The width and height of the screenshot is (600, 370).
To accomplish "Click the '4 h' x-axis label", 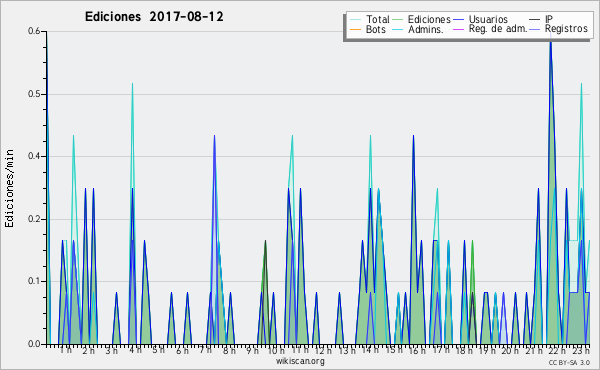I will [135, 350].
